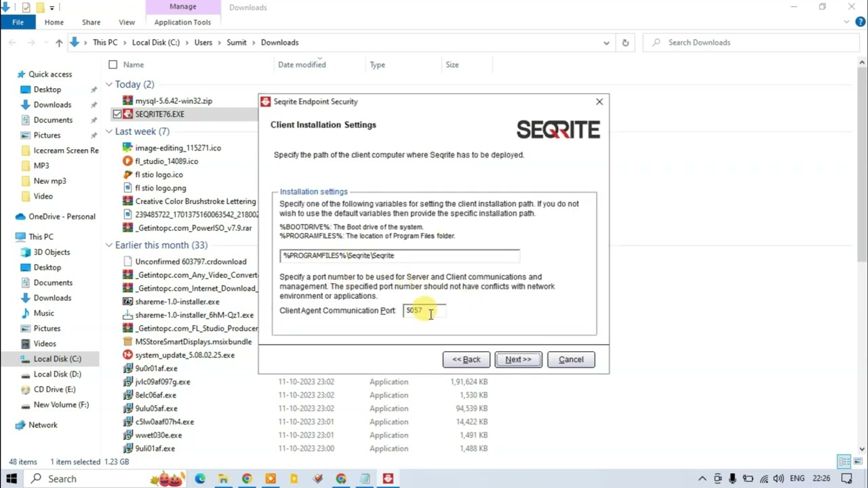Image resolution: width=868 pixels, height=488 pixels.
Task: Open network Wi-Fi tray icon
Action: point(764,479)
